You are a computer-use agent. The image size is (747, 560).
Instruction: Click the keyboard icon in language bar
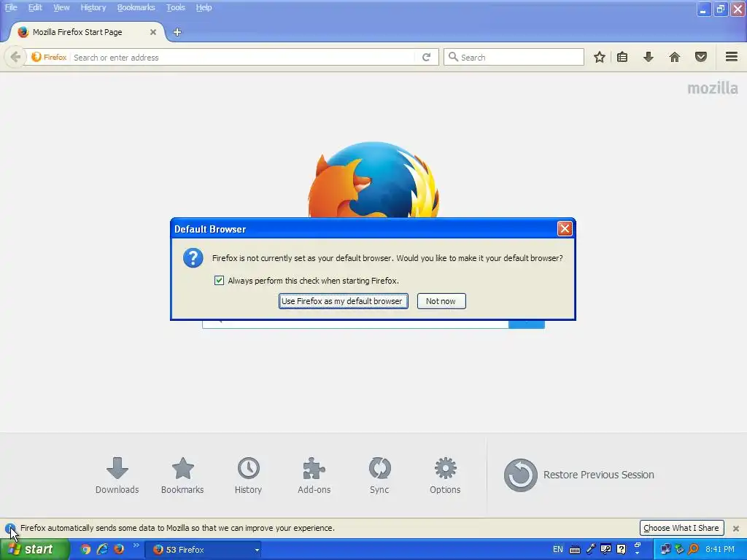tap(575, 550)
